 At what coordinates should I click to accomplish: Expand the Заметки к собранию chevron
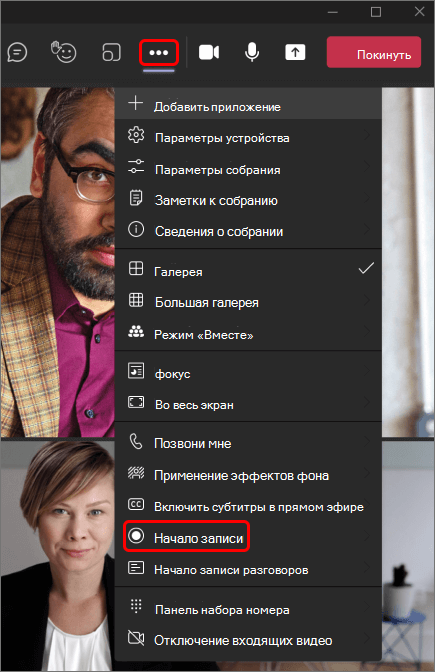point(367,198)
